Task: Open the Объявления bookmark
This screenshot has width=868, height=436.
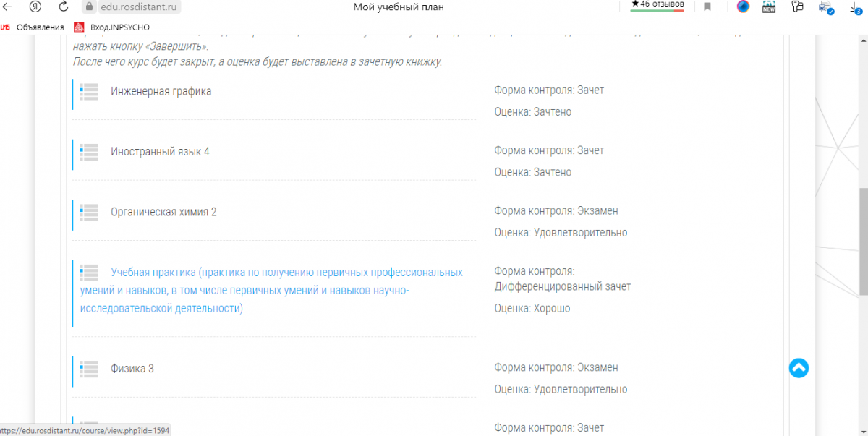Action: click(x=40, y=27)
